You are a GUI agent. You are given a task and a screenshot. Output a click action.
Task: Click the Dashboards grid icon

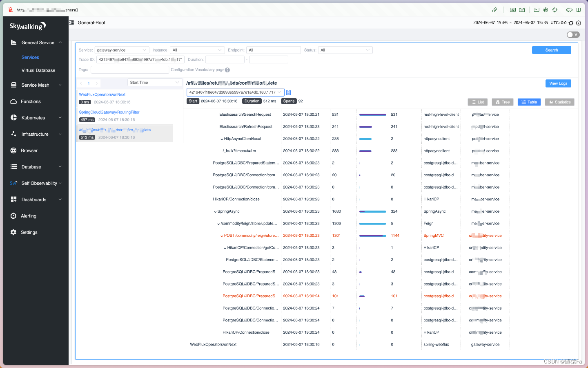(x=13, y=200)
